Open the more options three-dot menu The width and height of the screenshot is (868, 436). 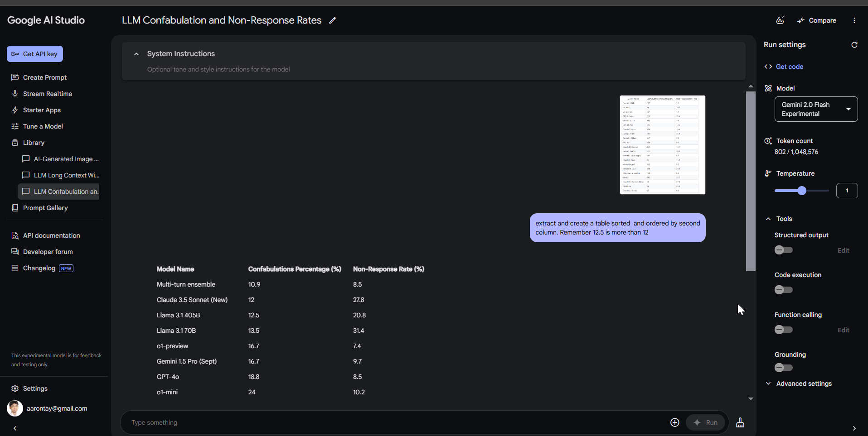point(854,20)
